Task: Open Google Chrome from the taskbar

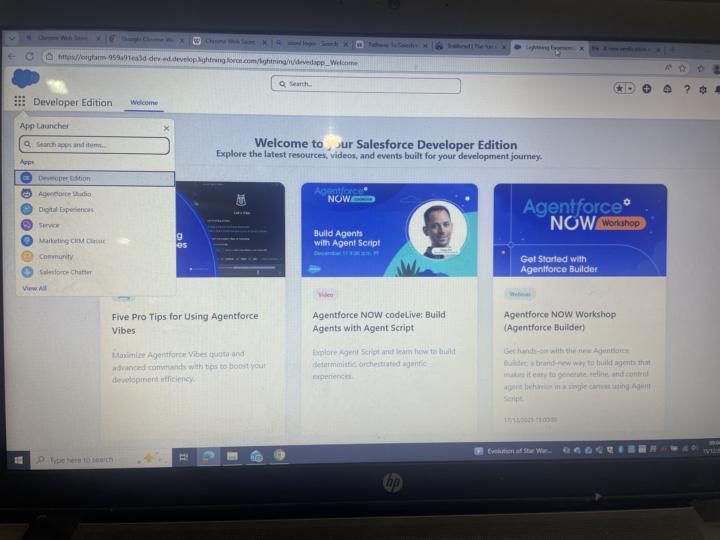Action: 279,455
